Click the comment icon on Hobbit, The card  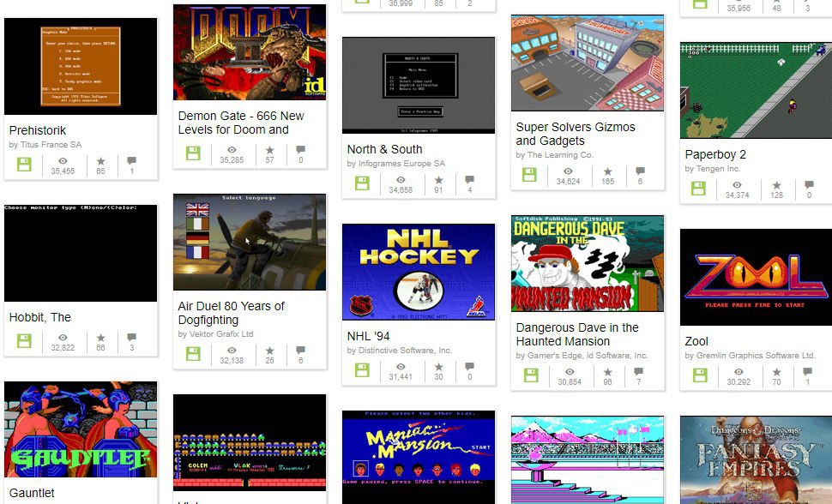131,338
